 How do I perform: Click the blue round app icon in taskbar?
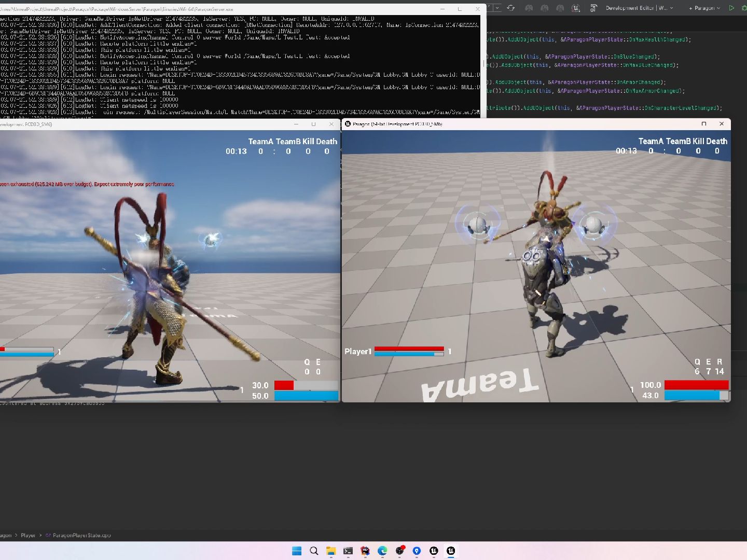417,551
